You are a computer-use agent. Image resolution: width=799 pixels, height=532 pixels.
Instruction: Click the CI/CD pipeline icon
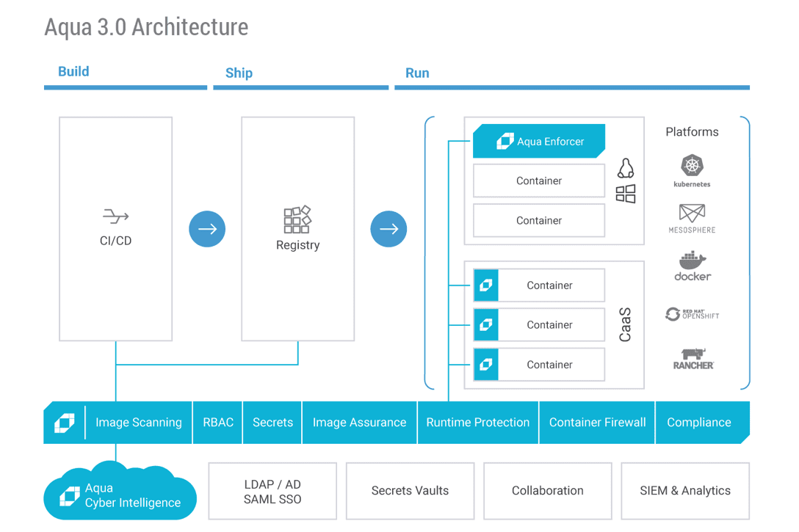(115, 216)
